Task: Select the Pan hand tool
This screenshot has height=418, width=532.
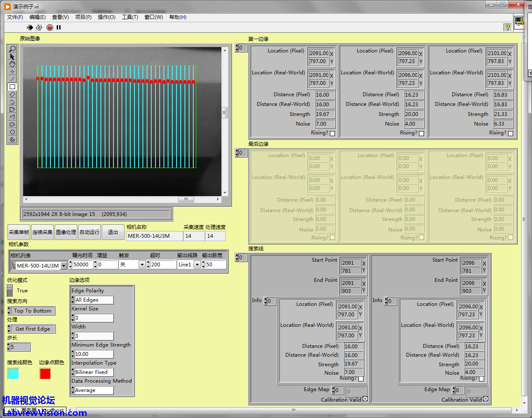Action: tap(12, 64)
